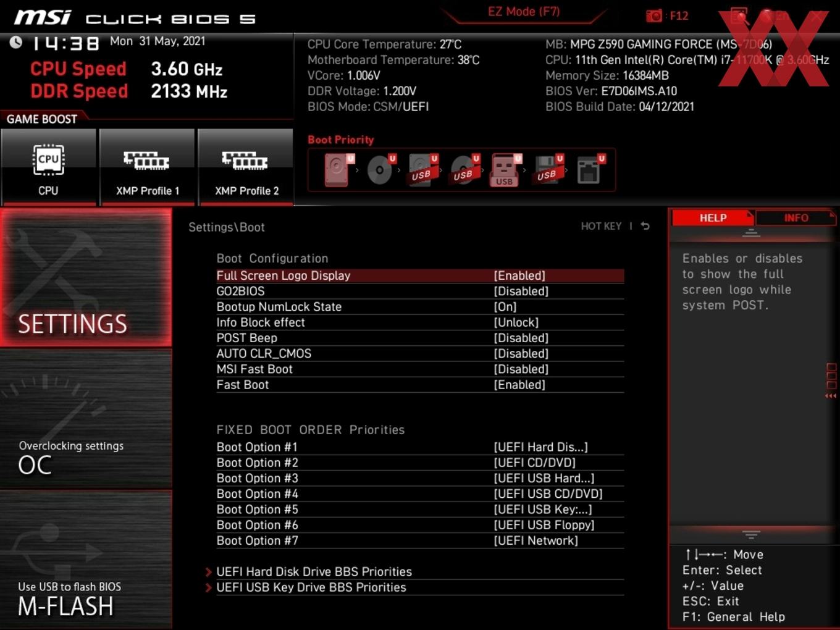Click the HOT KEY button
840x630 pixels.
click(x=601, y=226)
